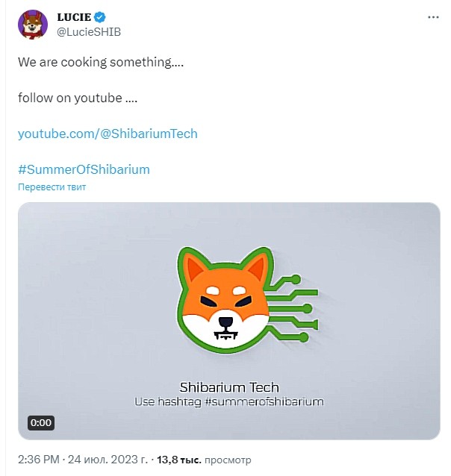Open the 2:36 PM timestamp link
This screenshot has width=451, height=476.
pos(39,460)
